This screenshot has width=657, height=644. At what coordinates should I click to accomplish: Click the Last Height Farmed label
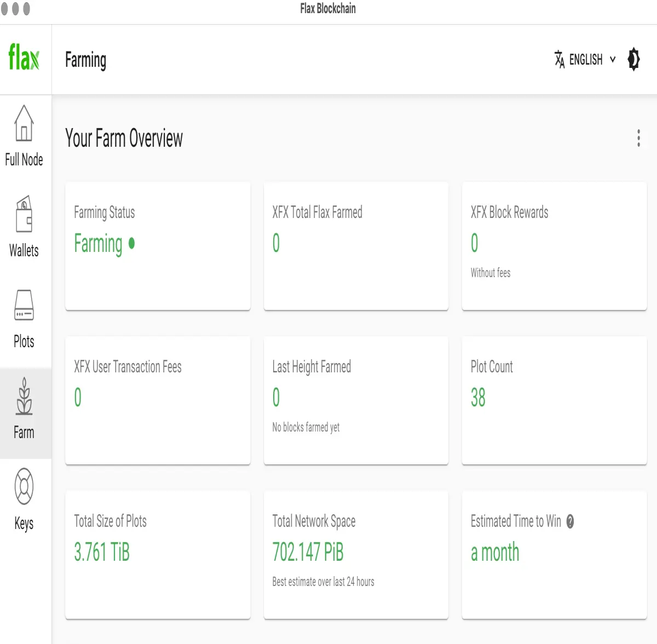click(x=312, y=367)
